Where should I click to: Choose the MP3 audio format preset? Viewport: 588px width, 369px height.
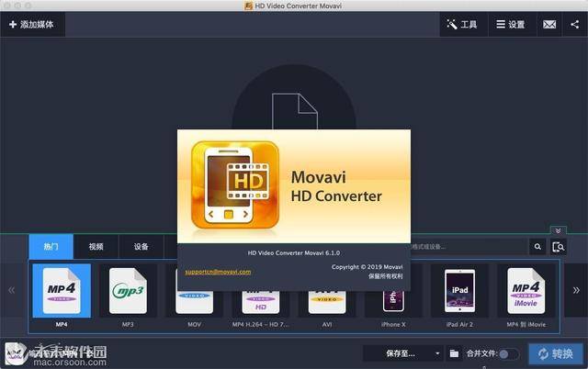point(128,292)
